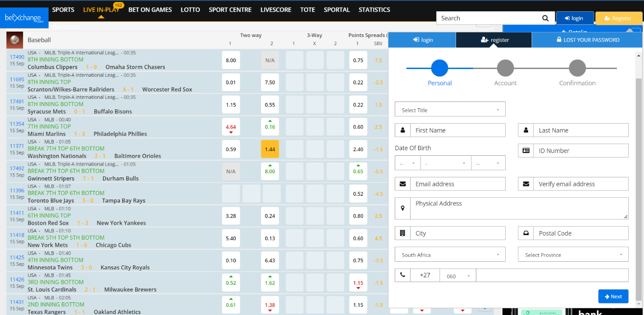Click the phone icon beside +27
The image size is (644, 315).
click(402, 275)
